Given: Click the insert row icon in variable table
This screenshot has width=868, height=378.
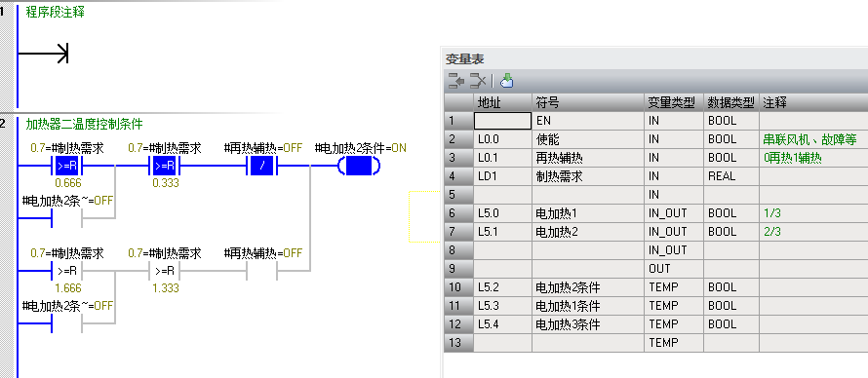Looking at the screenshot, I should coord(456,81).
